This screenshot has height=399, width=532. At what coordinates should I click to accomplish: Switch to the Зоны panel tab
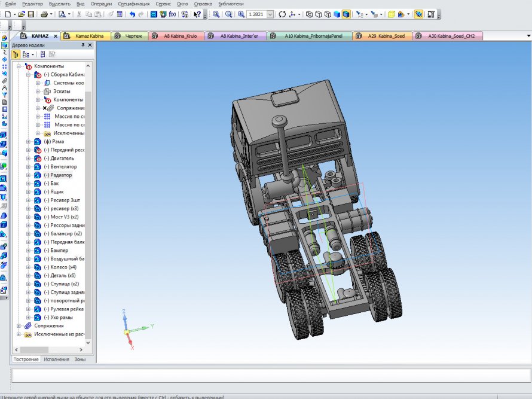tap(80, 360)
